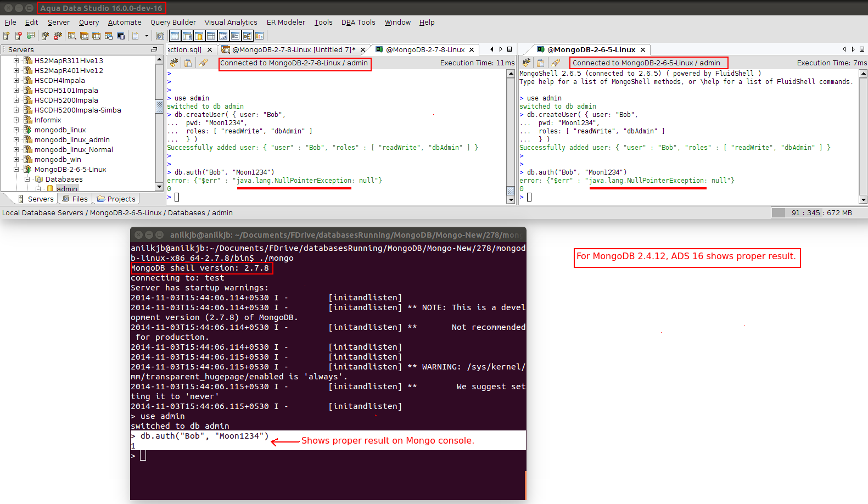Collapse the MongoDB-2-6-5-Linux server node

(16, 170)
